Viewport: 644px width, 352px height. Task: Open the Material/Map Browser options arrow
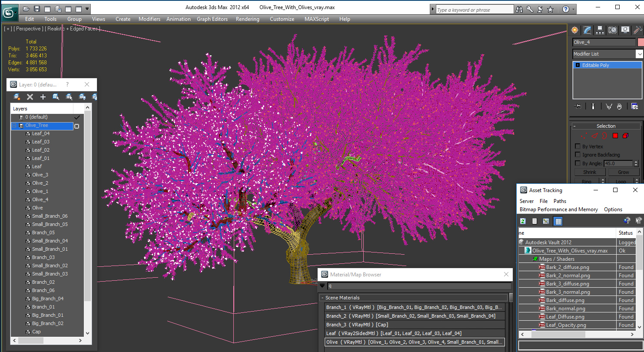322,286
